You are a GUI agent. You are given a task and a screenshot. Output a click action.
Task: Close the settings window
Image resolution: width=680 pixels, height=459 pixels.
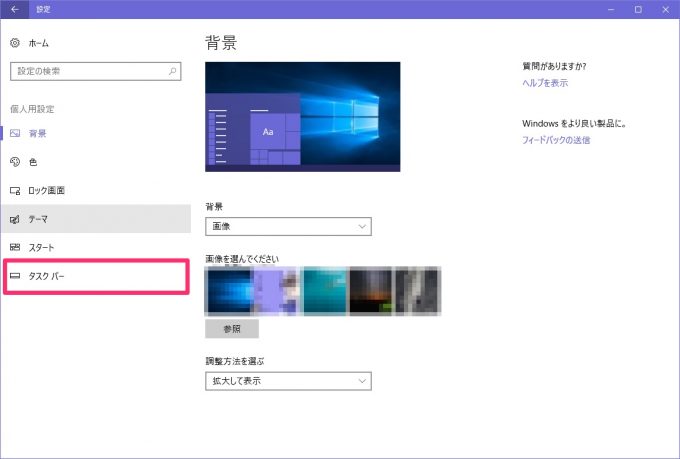click(666, 9)
